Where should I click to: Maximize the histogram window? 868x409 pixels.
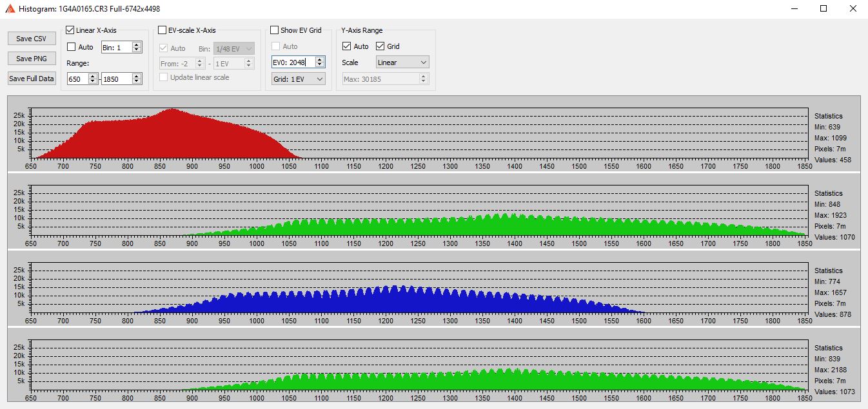(824, 9)
